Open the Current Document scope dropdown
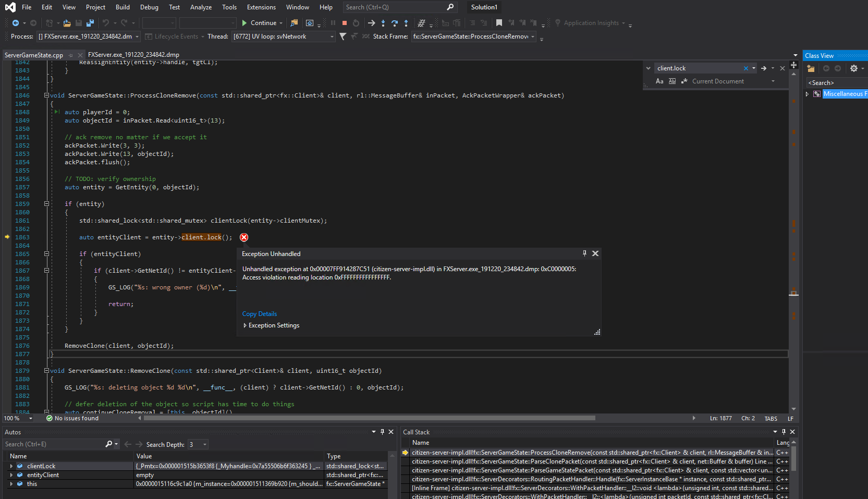 coord(773,81)
